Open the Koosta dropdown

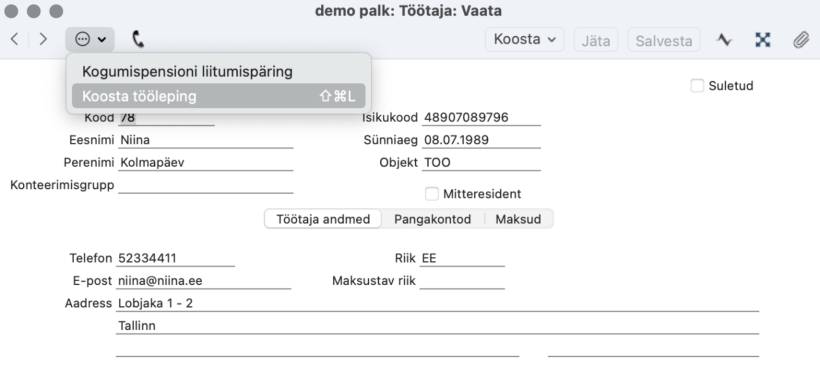tap(525, 40)
